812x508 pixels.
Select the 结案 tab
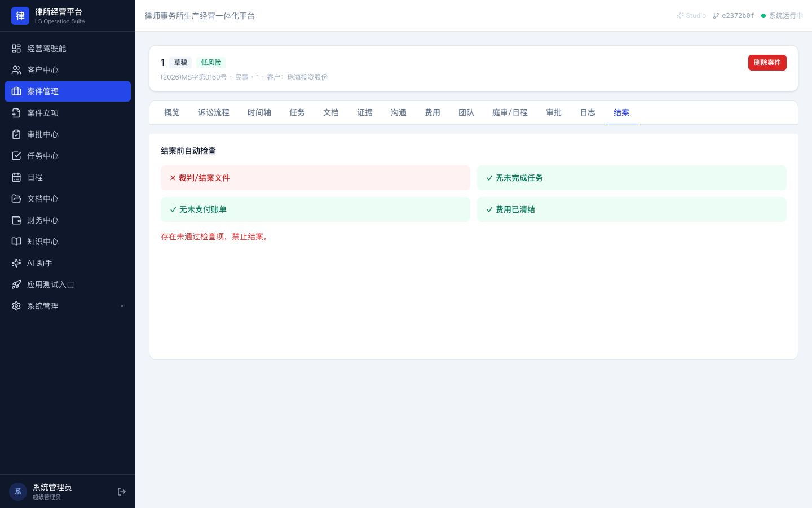(x=621, y=113)
